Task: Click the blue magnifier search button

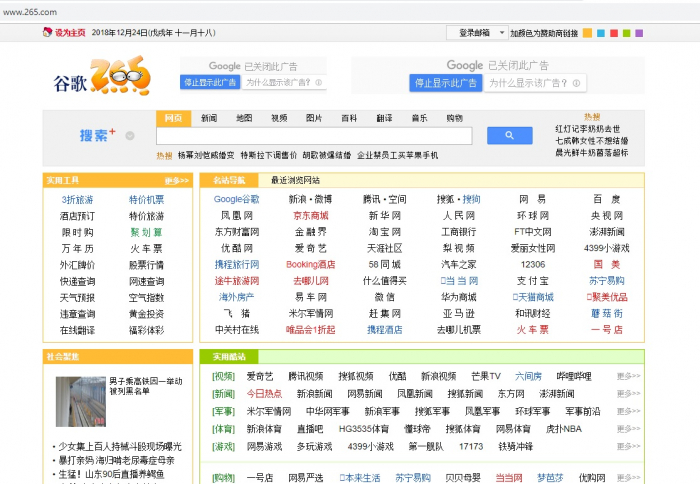Action: (509, 135)
